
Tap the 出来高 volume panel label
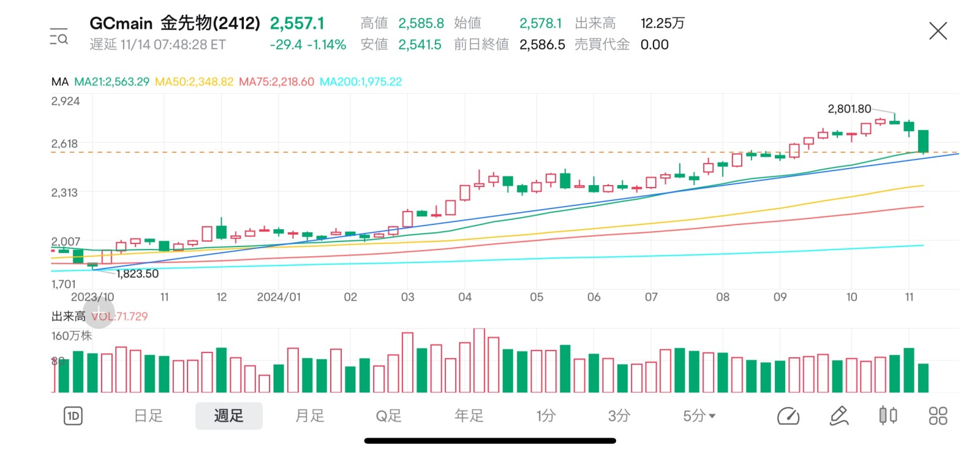click(x=68, y=316)
